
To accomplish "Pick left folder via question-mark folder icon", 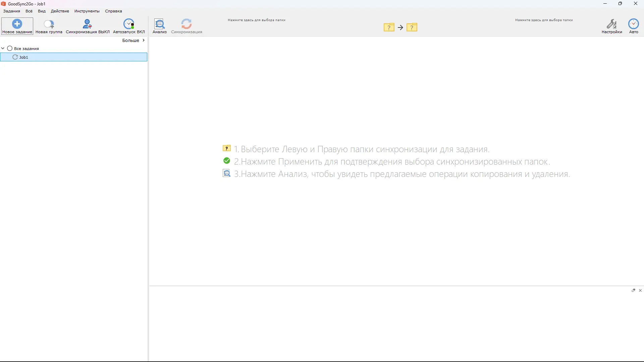I will pyautogui.click(x=389, y=27).
